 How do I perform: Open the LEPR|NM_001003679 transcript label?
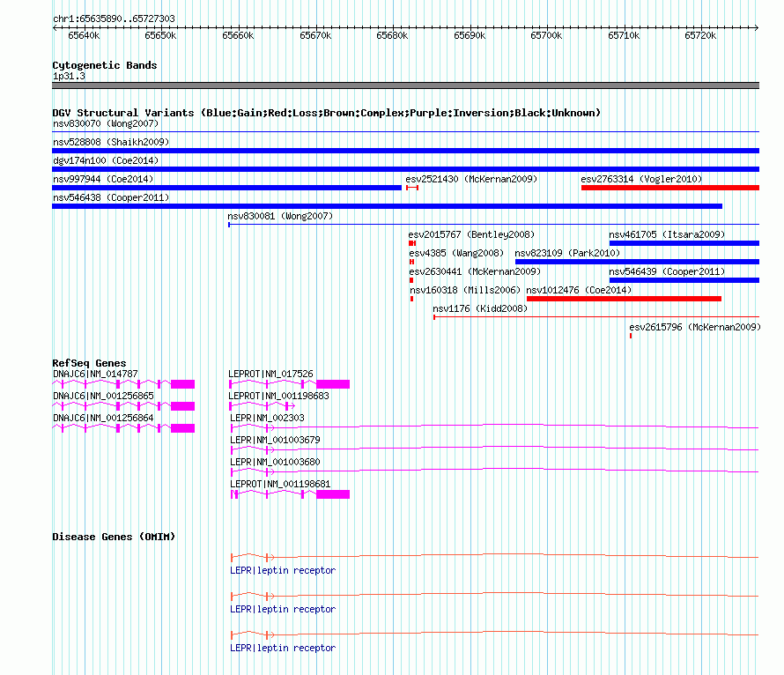[275, 440]
